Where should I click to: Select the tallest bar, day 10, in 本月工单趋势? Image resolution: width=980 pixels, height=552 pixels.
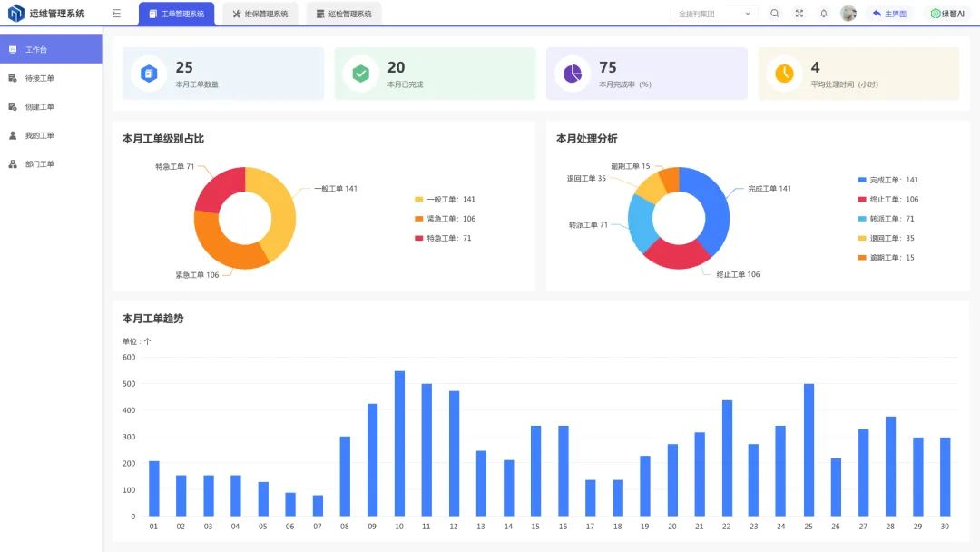(399, 444)
